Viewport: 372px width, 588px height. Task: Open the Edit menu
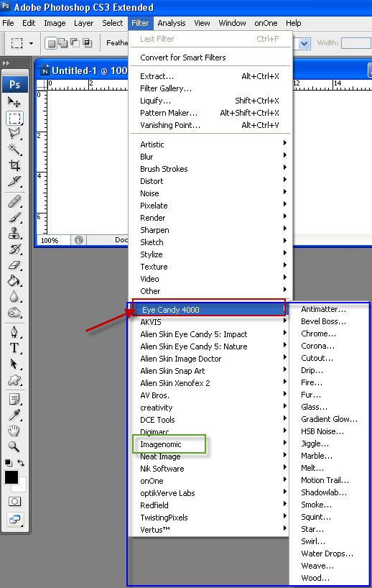click(29, 23)
